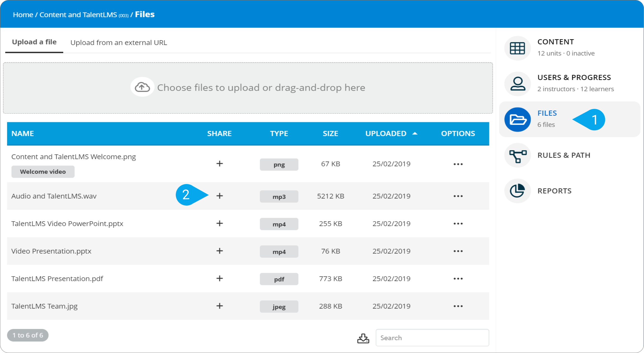Click the Choose files to upload drop zone
Viewport: 644px width, 353px height.
(248, 88)
